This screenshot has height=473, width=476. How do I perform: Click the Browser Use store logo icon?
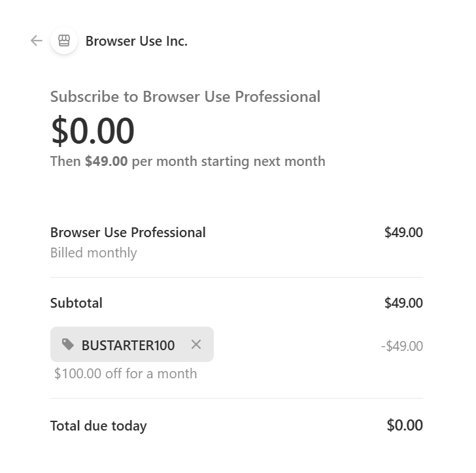pyautogui.click(x=64, y=41)
